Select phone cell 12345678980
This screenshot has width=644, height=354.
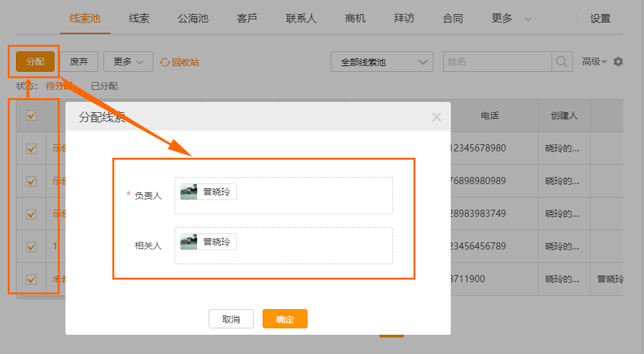(478, 148)
